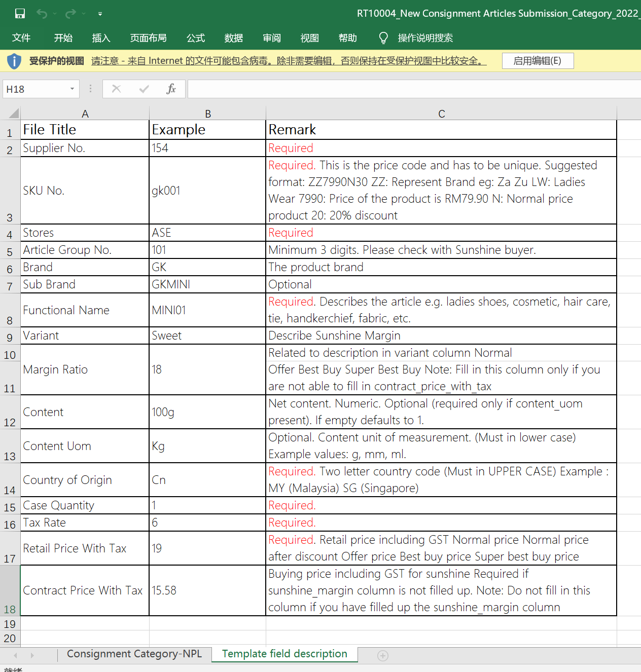Click the Undo arrow icon
This screenshot has width=641, height=672.
click(42, 14)
